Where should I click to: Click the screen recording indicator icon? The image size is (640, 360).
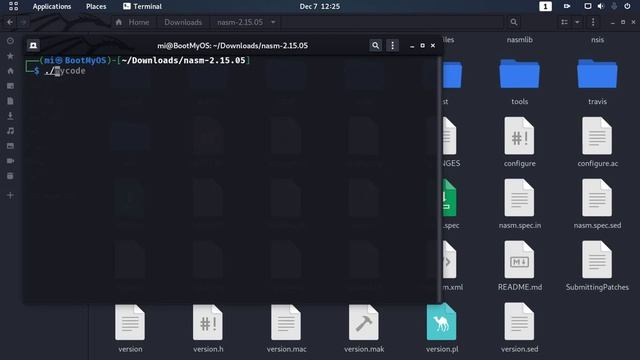coord(567,7)
